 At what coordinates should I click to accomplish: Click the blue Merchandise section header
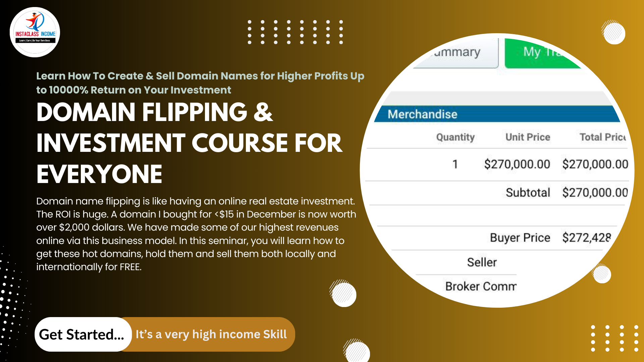tap(496, 114)
